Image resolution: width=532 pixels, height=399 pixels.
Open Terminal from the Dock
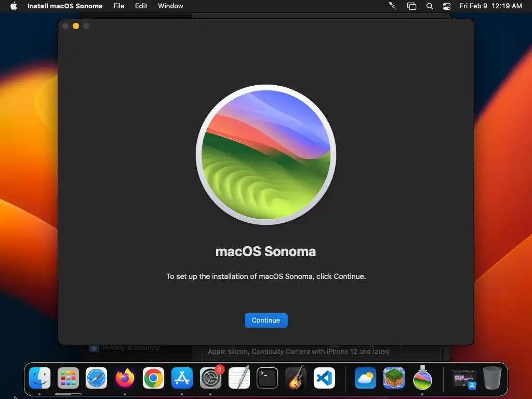point(268,378)
